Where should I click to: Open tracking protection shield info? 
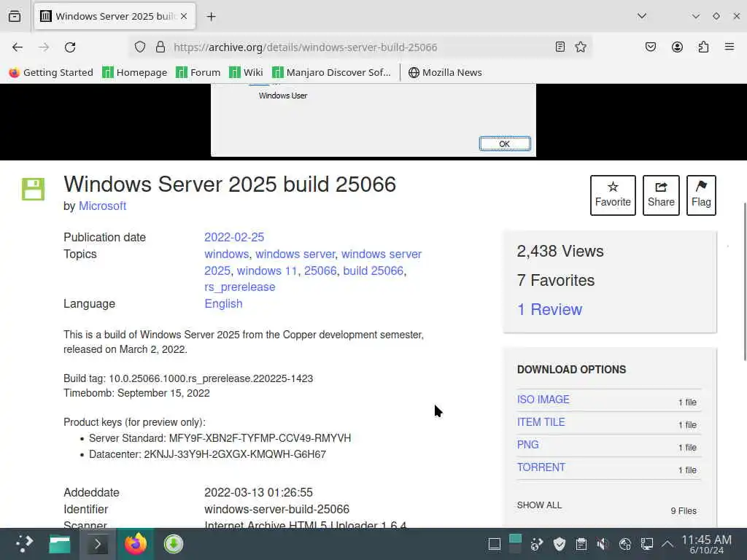click(x=139, y=47)
